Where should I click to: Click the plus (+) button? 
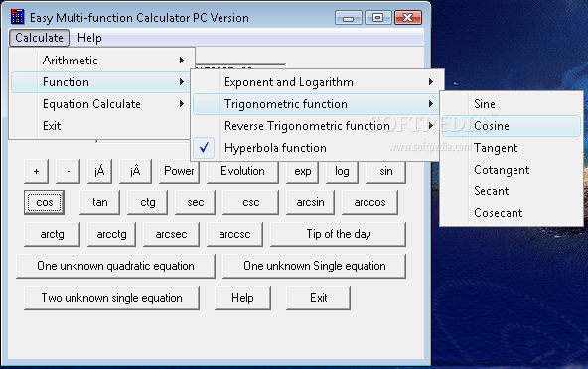(36, 171)
